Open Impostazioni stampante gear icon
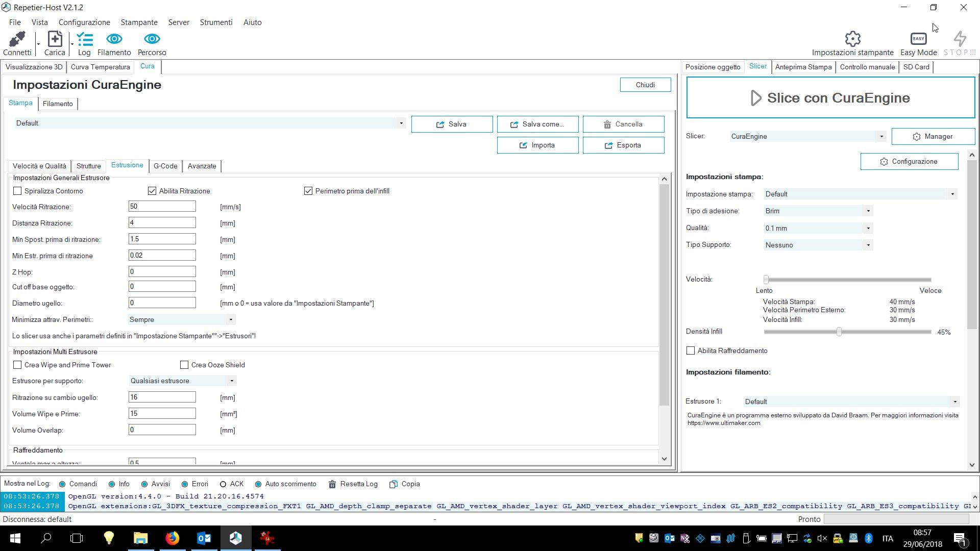This screenshot has width=980, height=551. [x=852, y=39]
